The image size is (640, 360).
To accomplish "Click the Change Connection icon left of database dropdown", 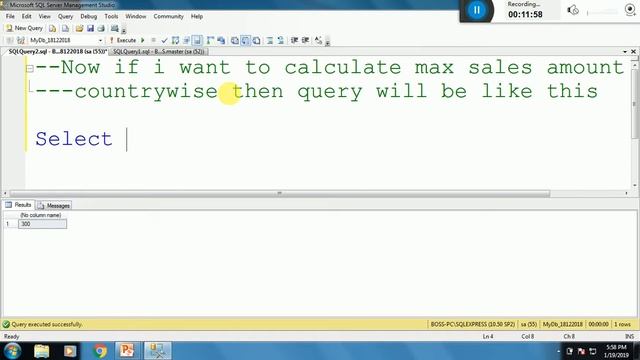I will point(21,40).
